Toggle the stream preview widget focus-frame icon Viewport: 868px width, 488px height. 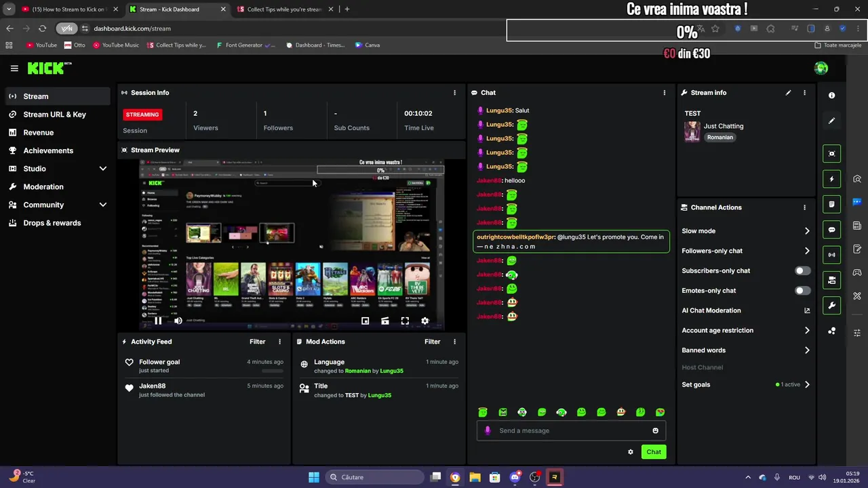point(832,154)
